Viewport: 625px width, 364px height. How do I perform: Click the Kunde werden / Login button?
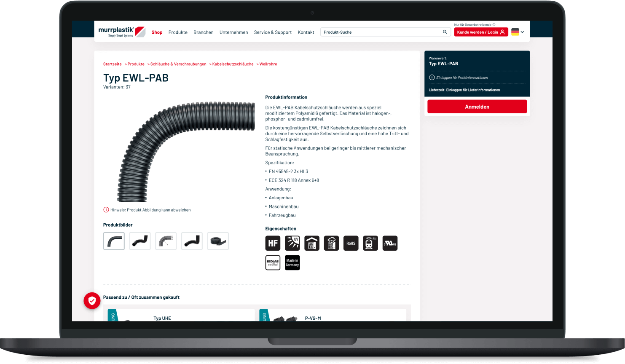[x=481, y=32]
